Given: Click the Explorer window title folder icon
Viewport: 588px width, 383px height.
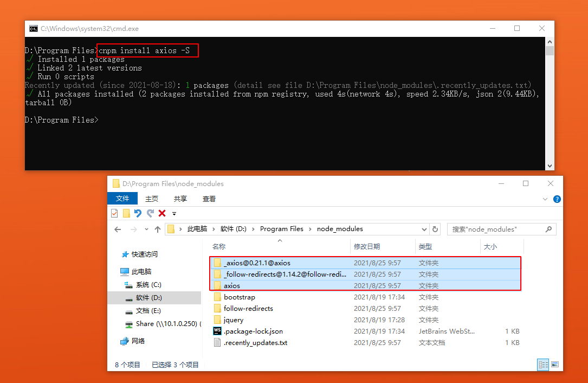Looking at the screenshot, I should [117, 183].
